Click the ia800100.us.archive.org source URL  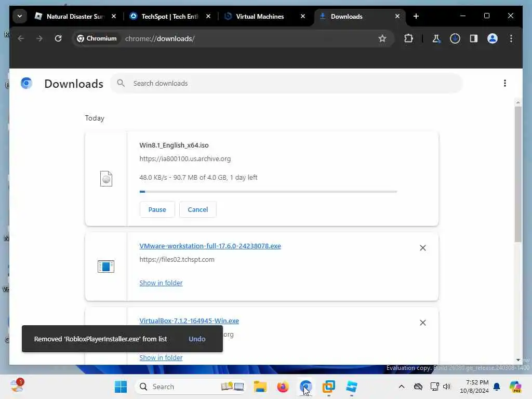pyautogui.click(x=185, y=159)
